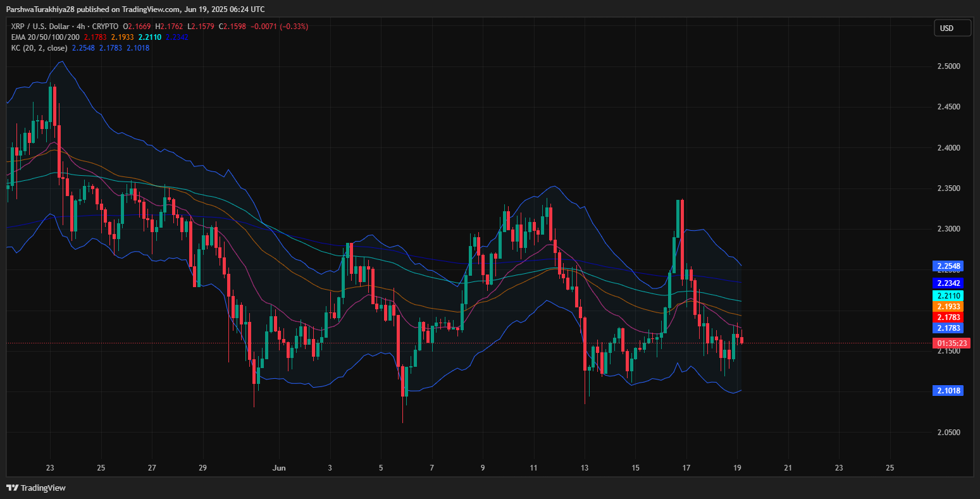The image size is (980, 499).
Task: Click the Jun label on time axis
Action: [x=279, y=468]
